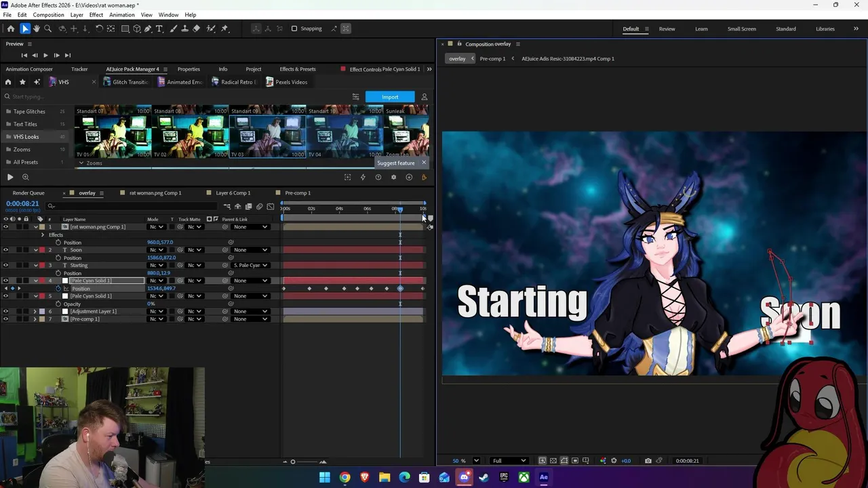Select the Pen tool
Image resolution: width=868 pixels, height=488 pixels.
point(148,28)
